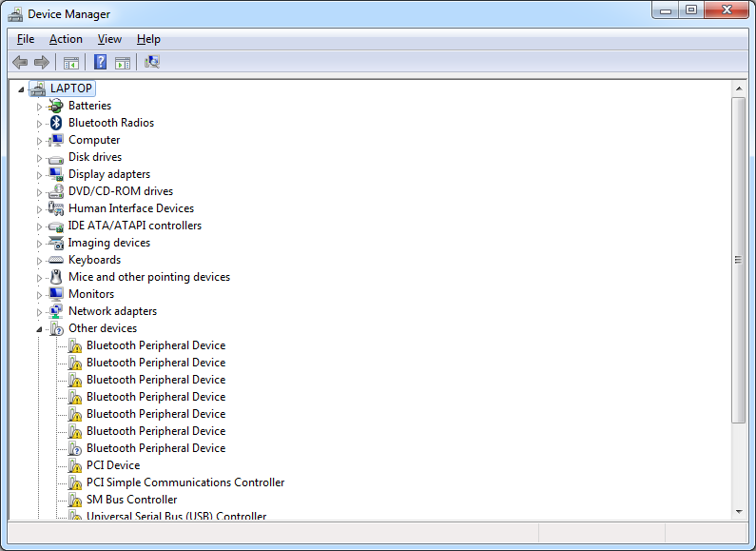Image resolution: width=756 pixels, height=551 pixels.
Task: Click the Mice and pointing devices icon
Action: pos(56,277)
